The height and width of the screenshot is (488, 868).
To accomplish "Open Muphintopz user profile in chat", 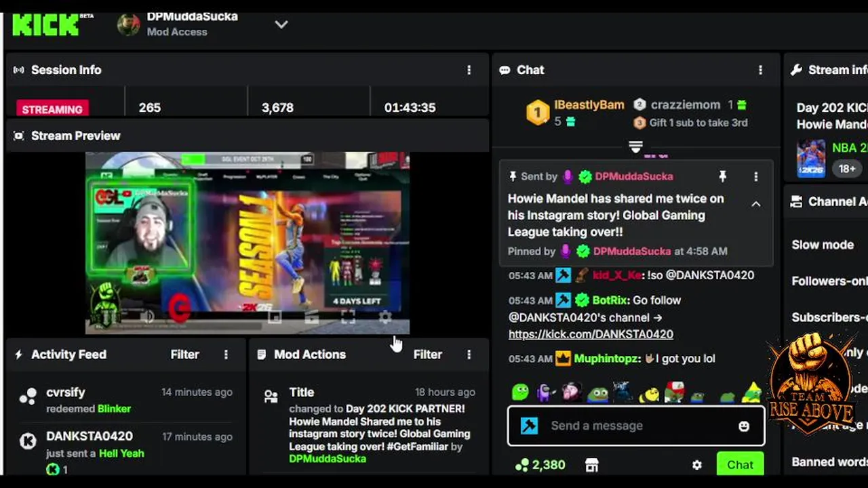I will click(607, 359).
